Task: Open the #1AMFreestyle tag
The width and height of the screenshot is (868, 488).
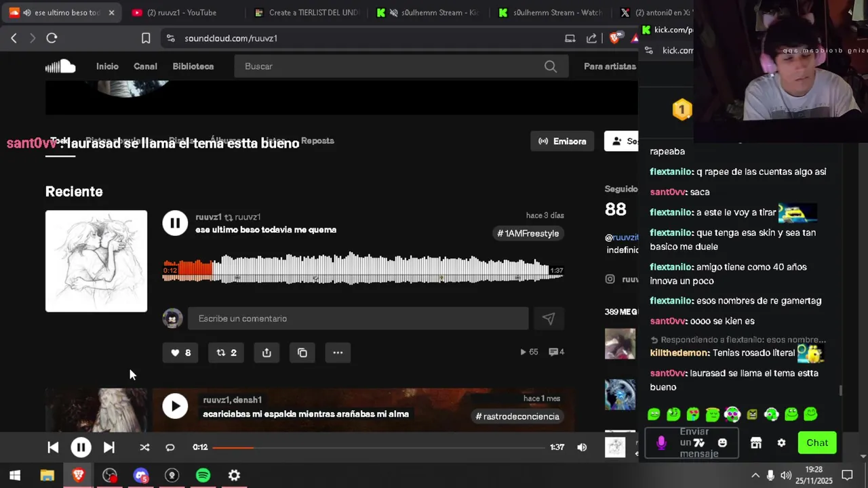Action: 528,233
